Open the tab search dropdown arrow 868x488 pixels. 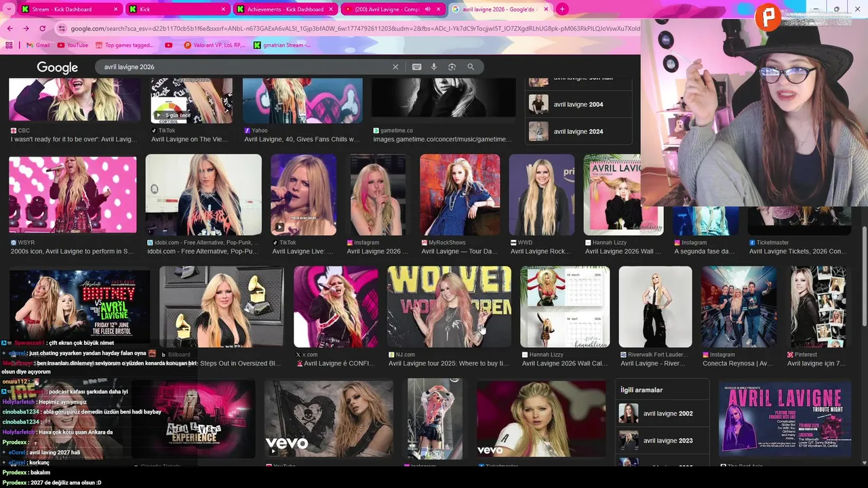coord(9,9)
